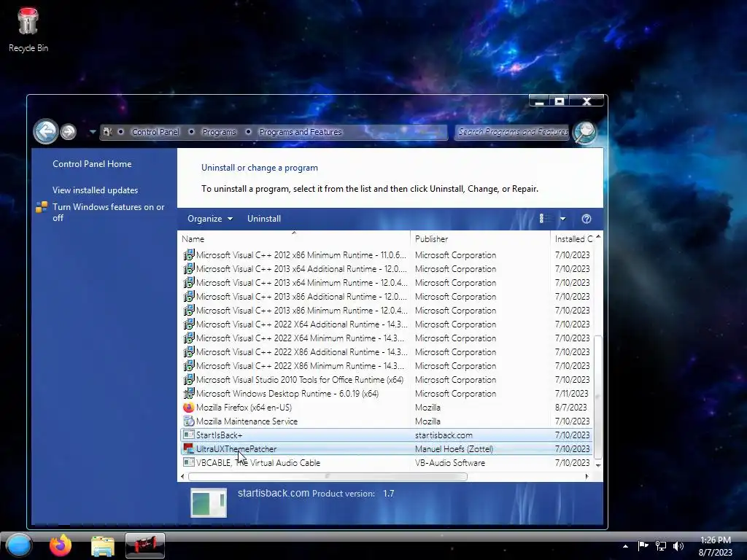Screen dimensions: 747x560
Task: Click the Uninstall toolbar button
Action: pyautogui.click(x=264, y=219)
